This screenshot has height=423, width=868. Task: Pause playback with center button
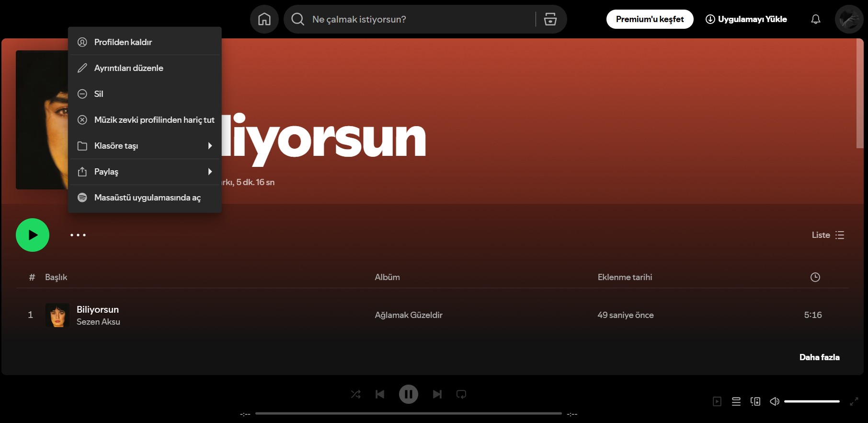coord(409,394)
